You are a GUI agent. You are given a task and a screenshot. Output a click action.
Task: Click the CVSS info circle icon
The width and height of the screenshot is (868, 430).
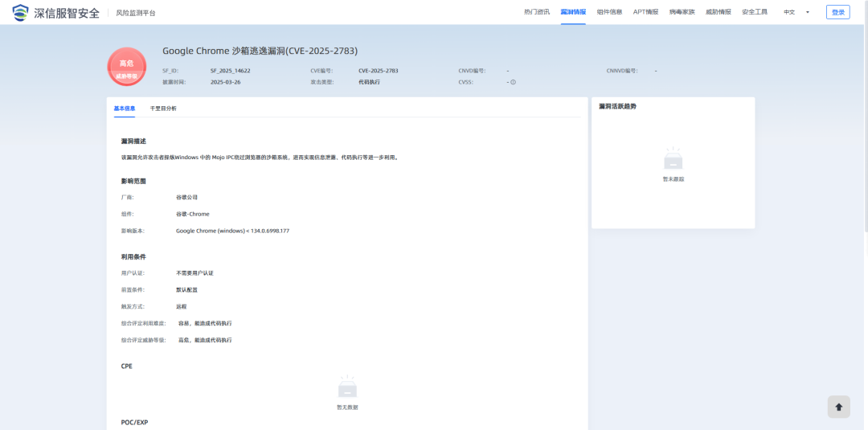pos(513,82)
